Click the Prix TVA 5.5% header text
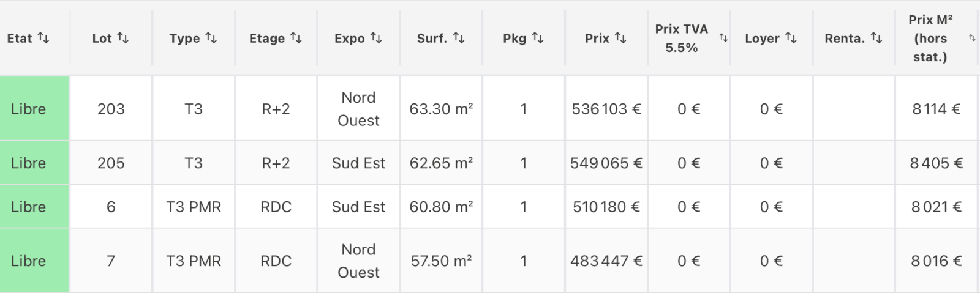Image resolution: width=980 pixels, height=293 pixels. coord(681,38)
